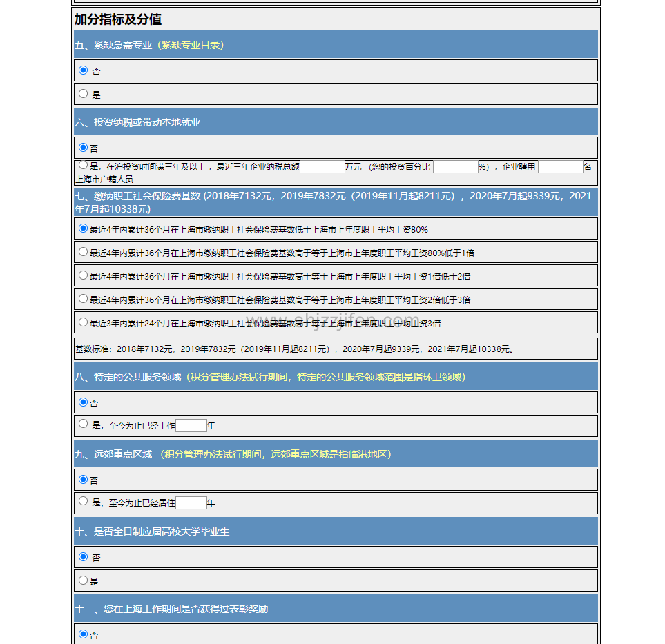Click the 最近三年企业纳税总额 input field
The height and width of the screenshot is (644, 665).
pos(322,167)
